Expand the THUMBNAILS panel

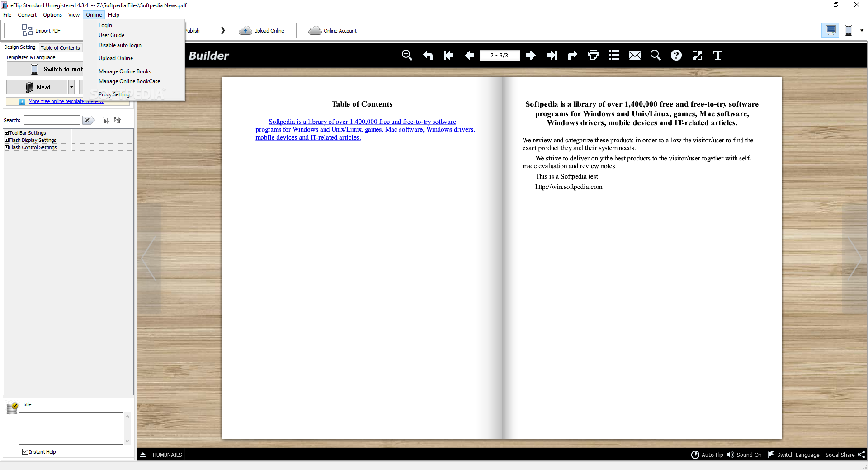pos(161,455)
